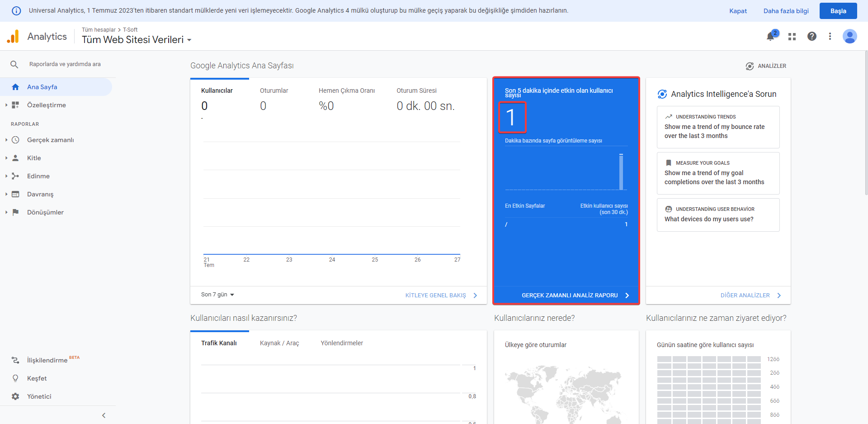Click the vertical page scrollbar
The width and height of the screenshot is (868, 424).
tap(866, 122)
